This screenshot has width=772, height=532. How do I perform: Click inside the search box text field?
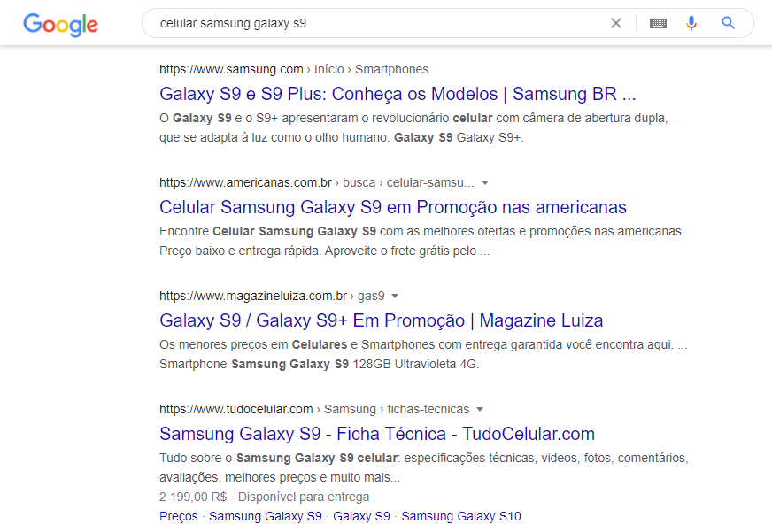[x=374, y=23]
